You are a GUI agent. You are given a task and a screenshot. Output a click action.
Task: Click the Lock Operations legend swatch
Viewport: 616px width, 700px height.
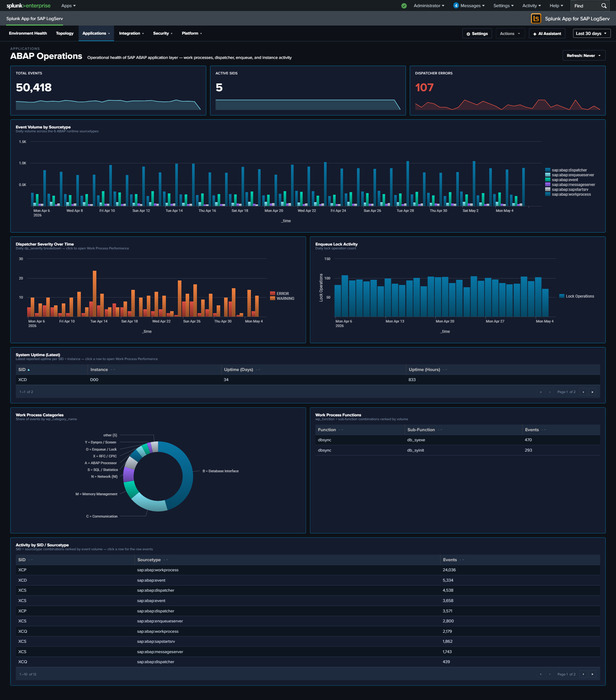[562, 296]
